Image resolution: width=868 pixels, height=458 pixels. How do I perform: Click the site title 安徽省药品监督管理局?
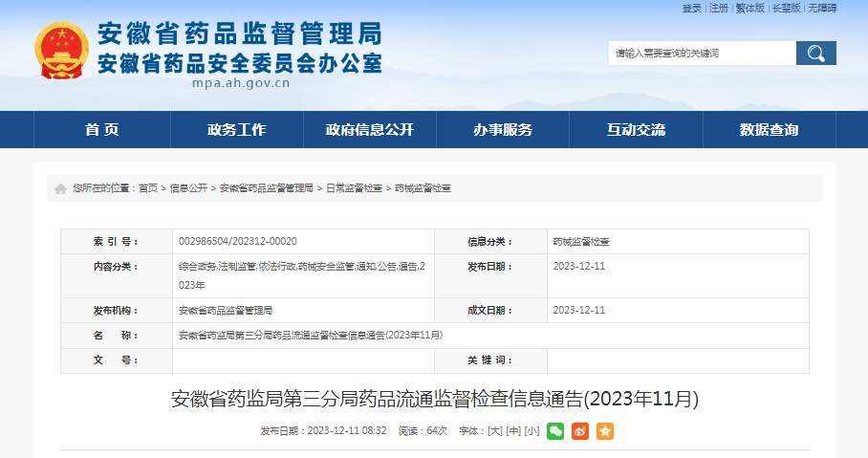pyautogui.click(x=240, y=33)
